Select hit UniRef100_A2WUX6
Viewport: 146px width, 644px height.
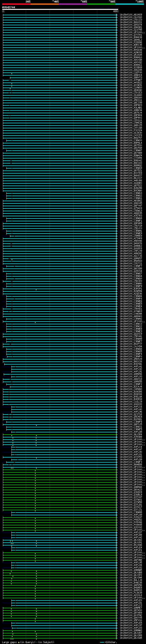[131, 53]
